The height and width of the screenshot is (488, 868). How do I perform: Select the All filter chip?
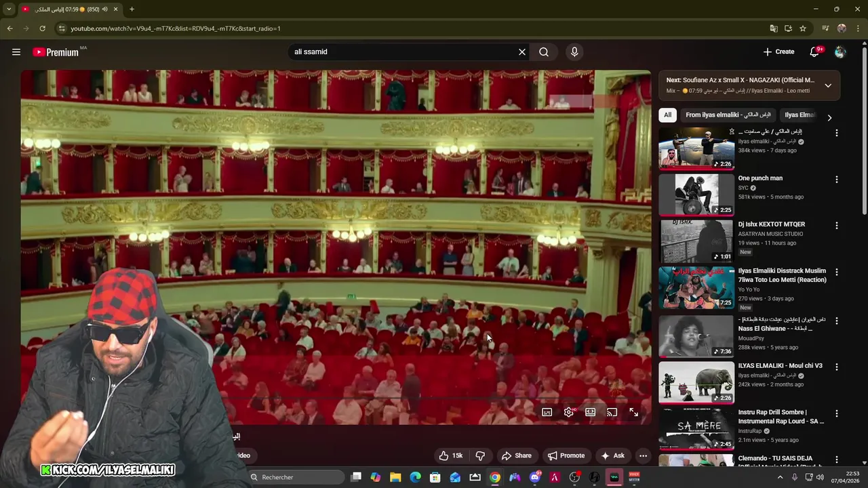click(x=667, y=115)
